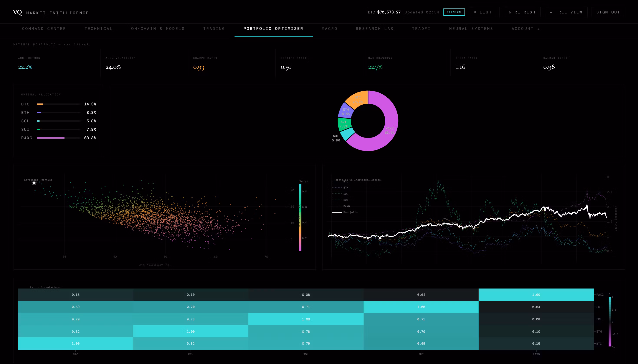Go back to Free View
Image resolution: width=638 pixels, height=364 pixels.
point(566,12)
